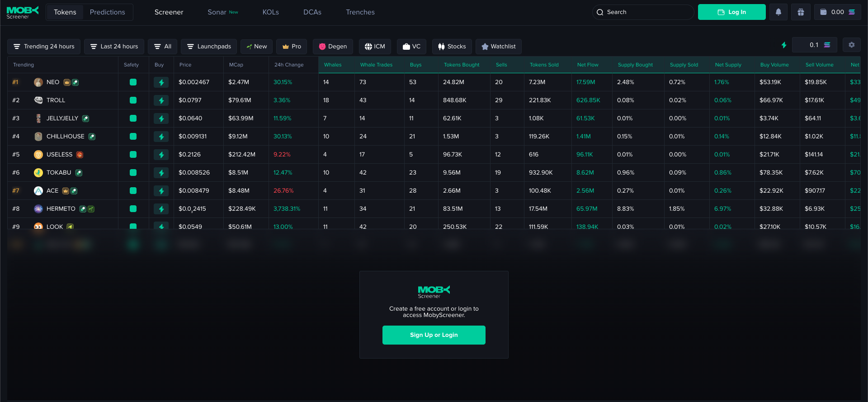The height and width of the screenshot is (402, 868).
Task: Filter by New tokens
Action: (257, 47)
